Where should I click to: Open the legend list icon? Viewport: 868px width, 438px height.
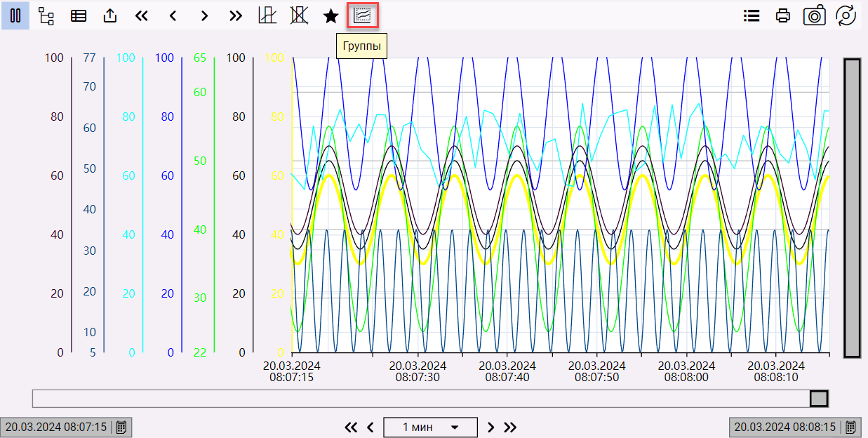[752, 15]
